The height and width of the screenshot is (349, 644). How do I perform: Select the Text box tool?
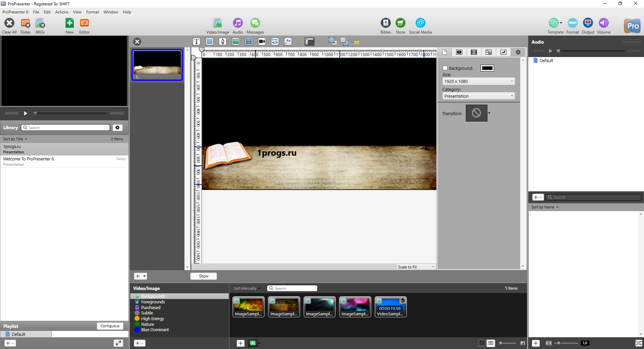[197, 42]
